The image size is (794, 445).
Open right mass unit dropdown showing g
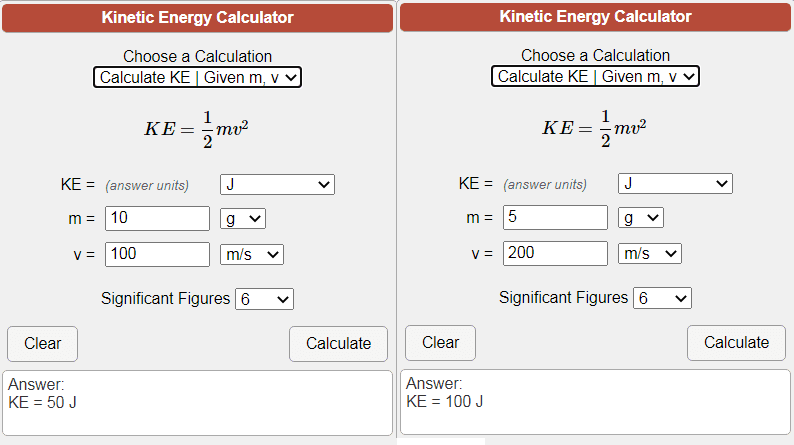(x=640, y=217)
